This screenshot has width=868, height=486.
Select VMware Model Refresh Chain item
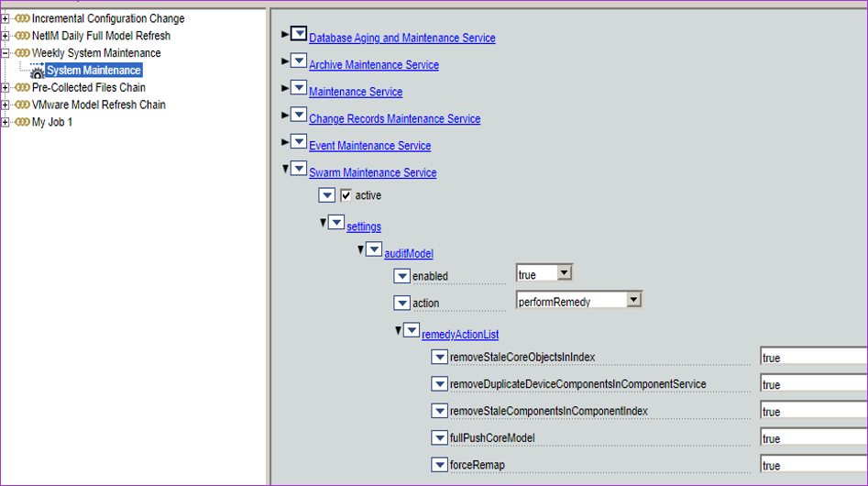coord(98,105)
